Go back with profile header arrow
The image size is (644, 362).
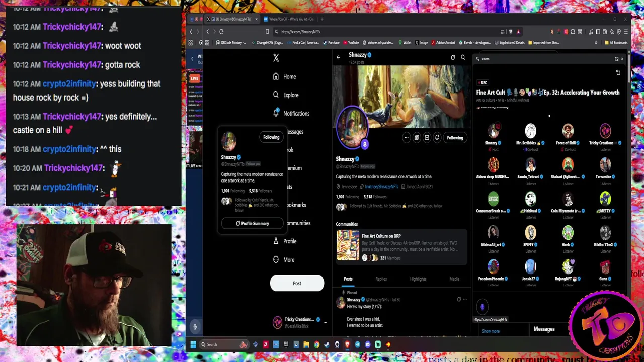(338, 57)
